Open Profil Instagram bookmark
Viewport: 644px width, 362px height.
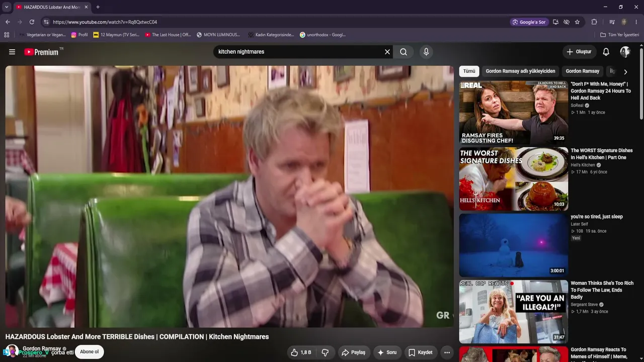pyautogui.click(x=79, y=35)
